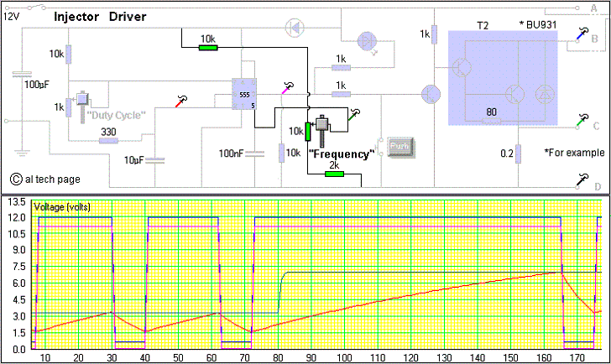611x364 pixels.
Task: Select the 555 timer chip
Action: pyautogui.click(x=244, y=96)
